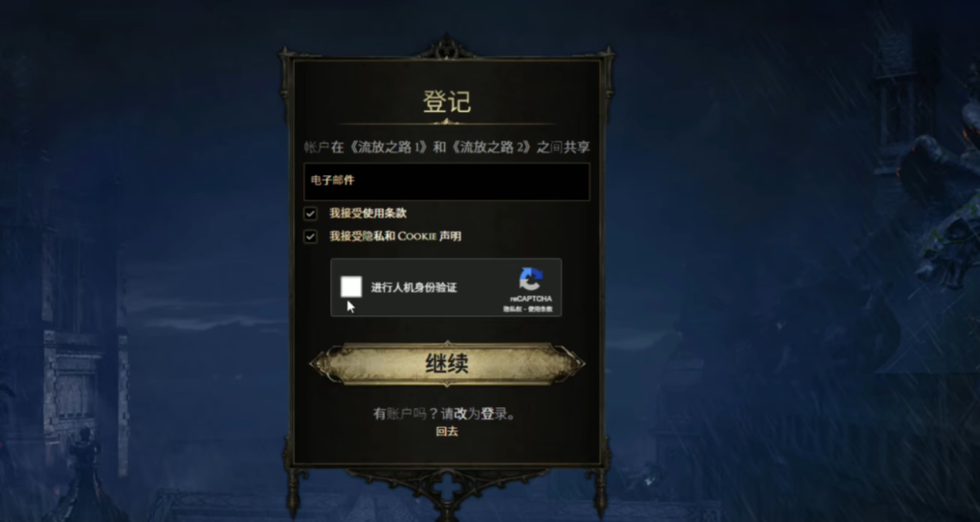Image resolution: width=980 pixels, height=522 pixels.
Task: Click the 电子邮件 email input field
Action: pos(446,181)
